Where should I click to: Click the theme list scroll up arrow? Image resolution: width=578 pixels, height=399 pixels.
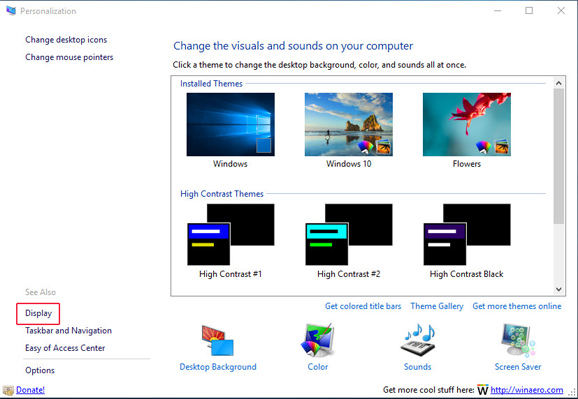pos(558,83)
